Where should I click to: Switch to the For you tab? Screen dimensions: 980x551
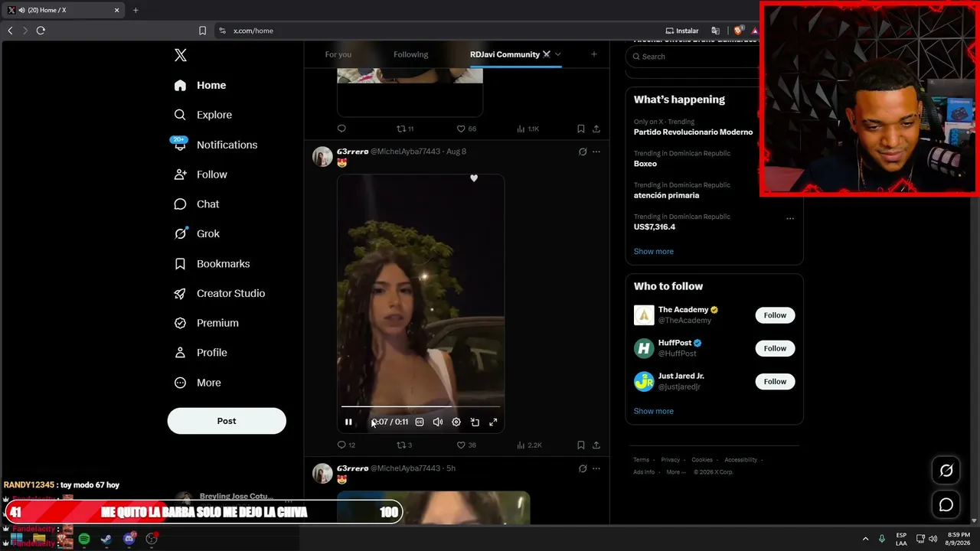[338, 54]
